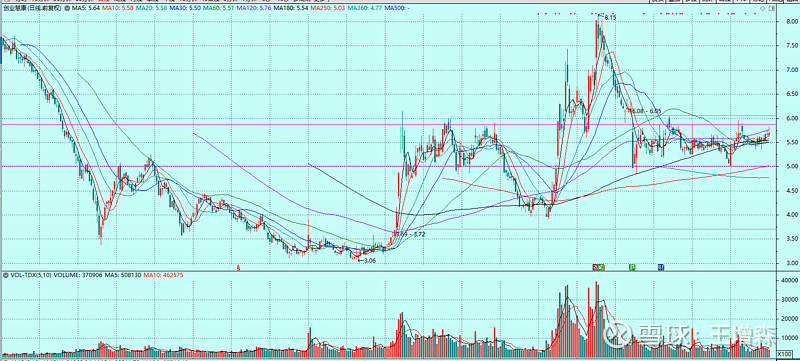This screenshot has width=800, height=361.
Task: Click the diamond icon at chart top-right
Action: [763, 8]
